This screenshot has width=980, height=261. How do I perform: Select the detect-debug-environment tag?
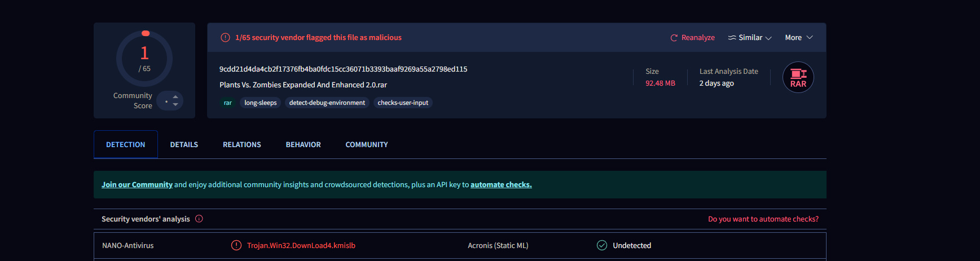pyautogui.click(x=327, y=103)
